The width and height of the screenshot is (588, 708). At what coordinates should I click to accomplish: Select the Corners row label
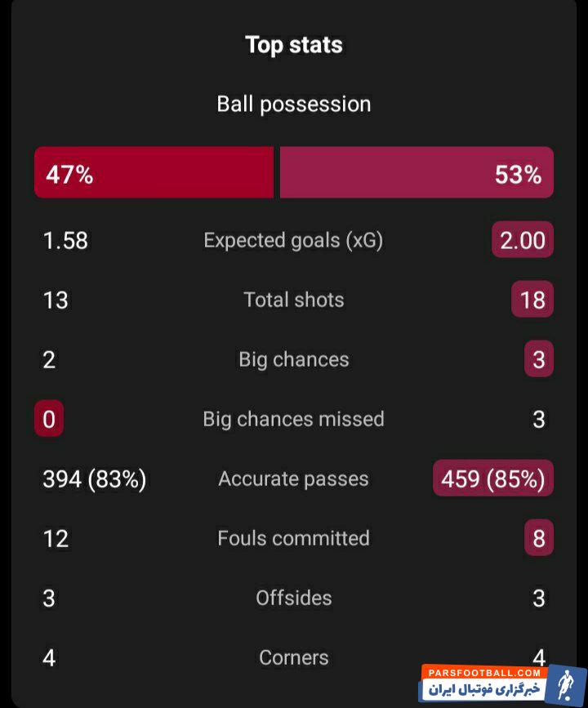294,657
